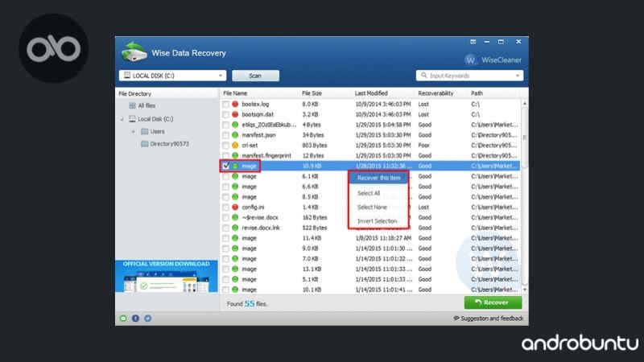Click the All files grid icon
Image resolution: width=644 pixels, height=362 pixels.
click(132, 105)
